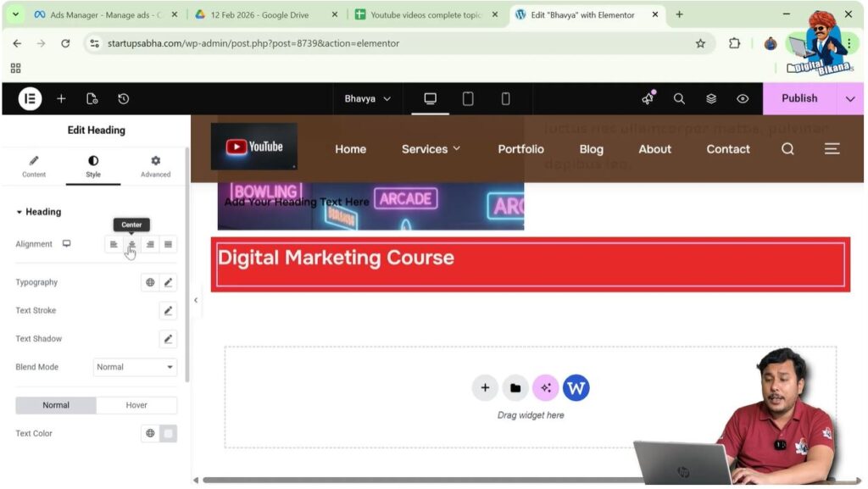
Task: Click the YouTube logo in site header
Action: (254, 147)
